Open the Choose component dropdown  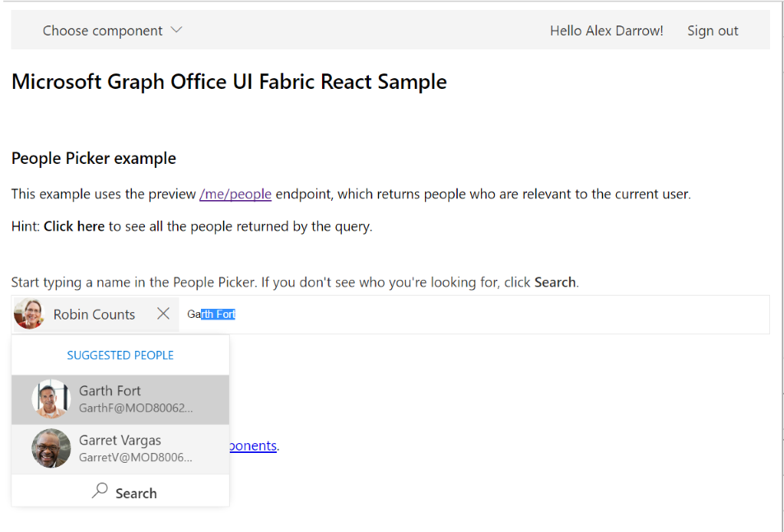click(112, 30)
